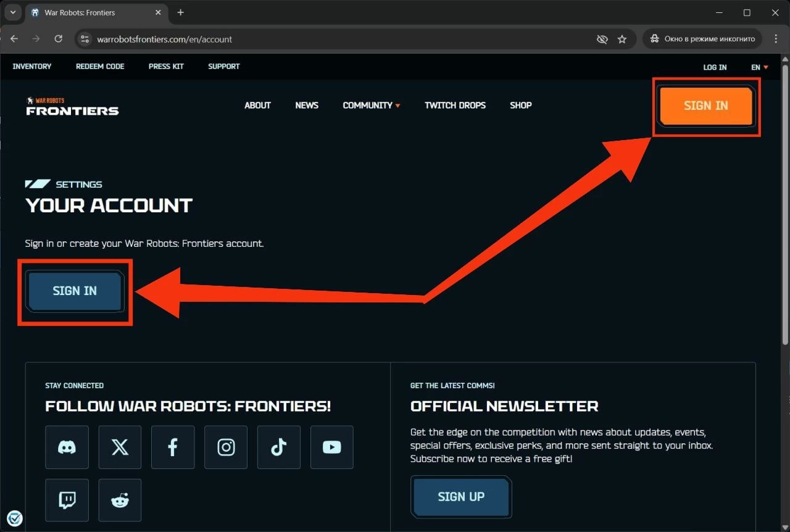Image resolution: width=790 pixels, height=532 pixels.
Task: Open the tab search chevron dropdown
Action: pyautogui.click(x=12, y=12)
